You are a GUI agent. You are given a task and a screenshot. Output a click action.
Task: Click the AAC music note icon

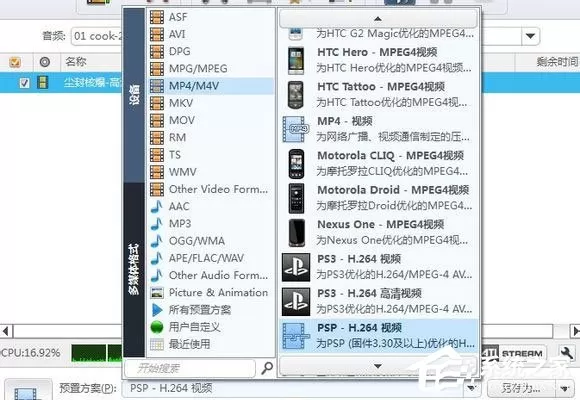point(157,206)
